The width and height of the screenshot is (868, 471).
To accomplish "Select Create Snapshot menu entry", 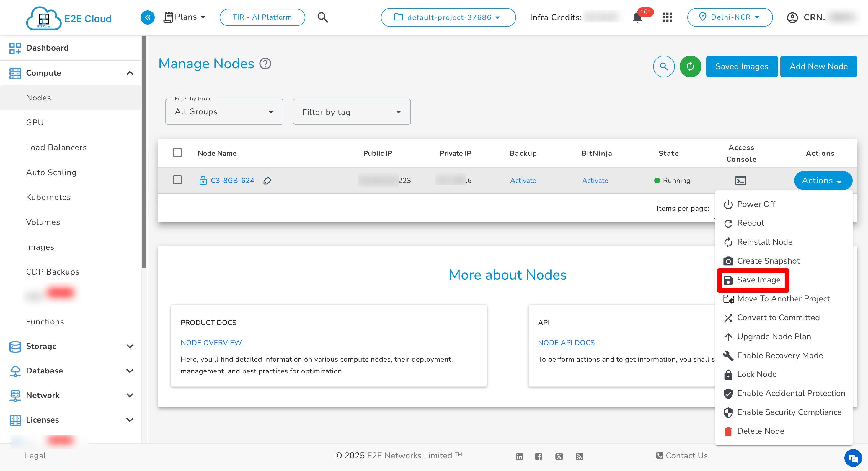I will coord(768,261).
